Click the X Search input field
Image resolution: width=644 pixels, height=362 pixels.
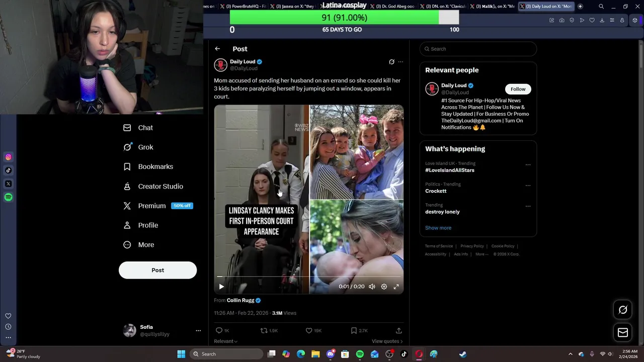point(478,49)
